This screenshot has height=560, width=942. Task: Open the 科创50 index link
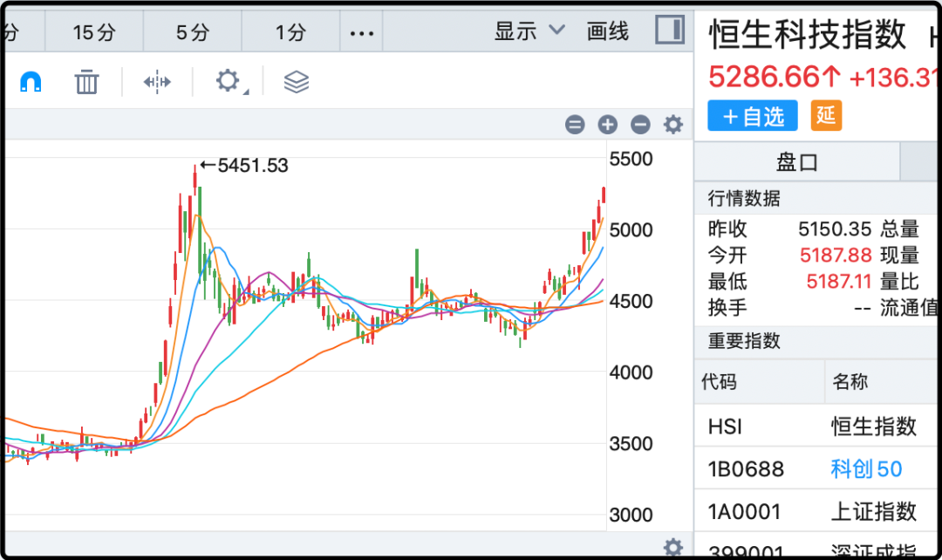click(x=866, y=469)
